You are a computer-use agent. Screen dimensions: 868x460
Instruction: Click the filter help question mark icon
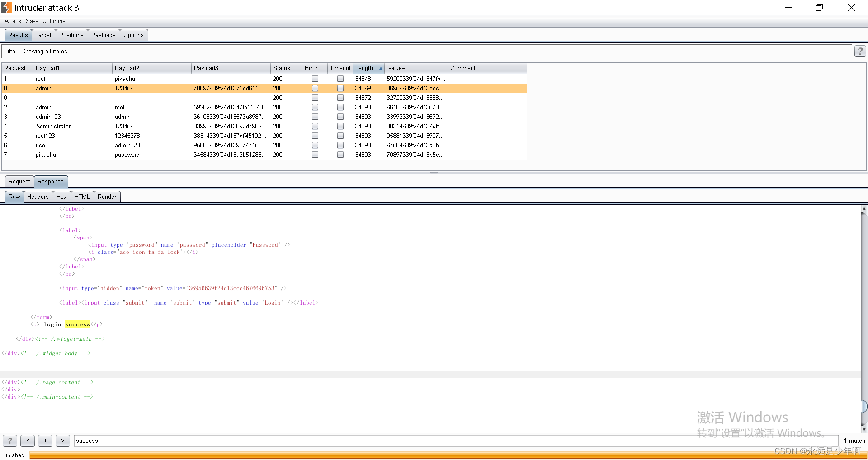point(860,52)
